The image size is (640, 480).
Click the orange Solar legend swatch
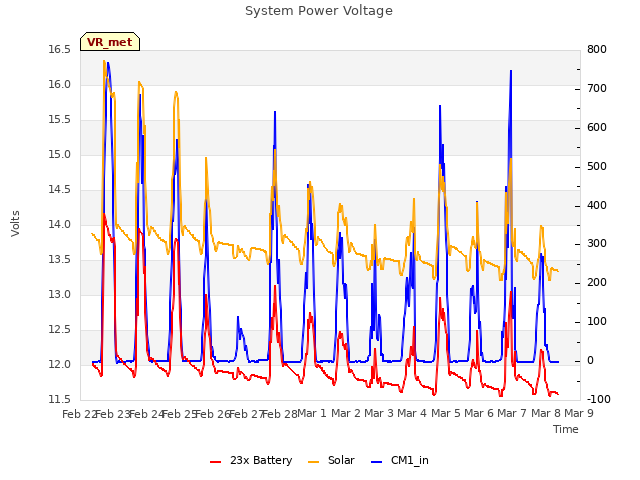(x=313, y=462)
